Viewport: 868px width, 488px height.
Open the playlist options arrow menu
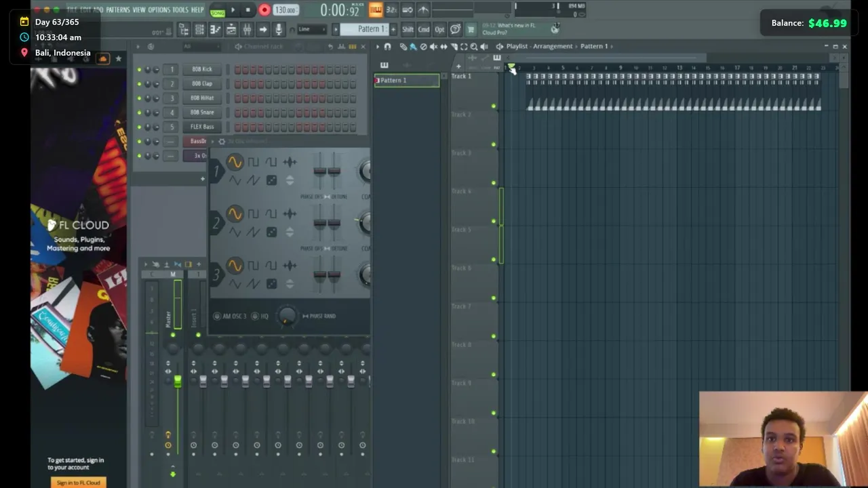[378, 47]
